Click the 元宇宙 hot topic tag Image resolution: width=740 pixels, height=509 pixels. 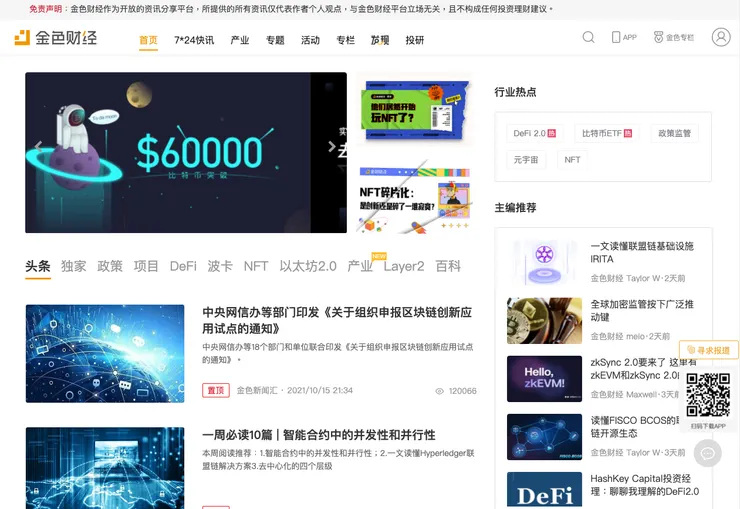pyautogui.click(x=526, y=160)
